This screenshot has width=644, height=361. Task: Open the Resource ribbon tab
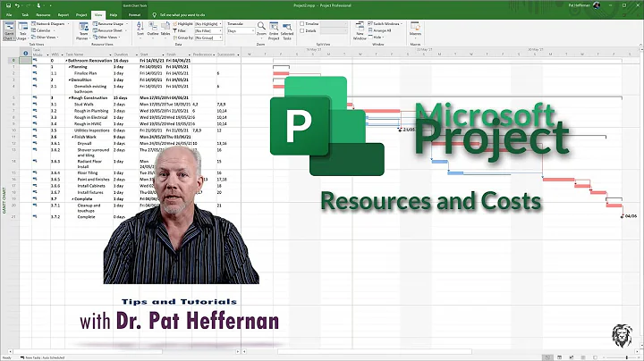pyautogui.click(x=43, y=15)
